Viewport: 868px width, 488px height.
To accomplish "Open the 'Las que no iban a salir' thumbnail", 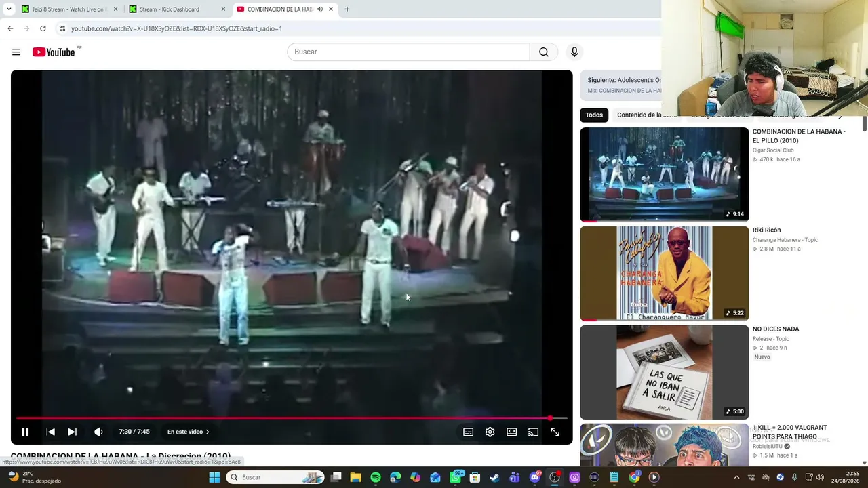I will pyautogui.click(x=665, y=372).
